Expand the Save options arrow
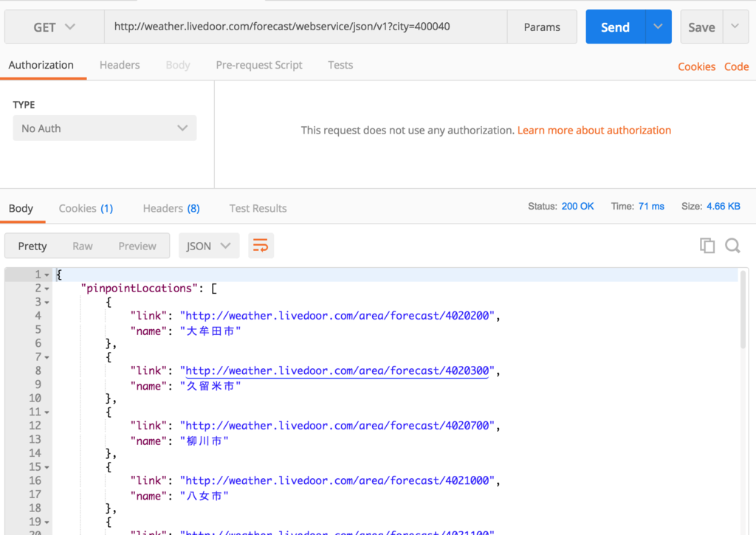Viewport: 756px width, 535px height. click(735, 27)
